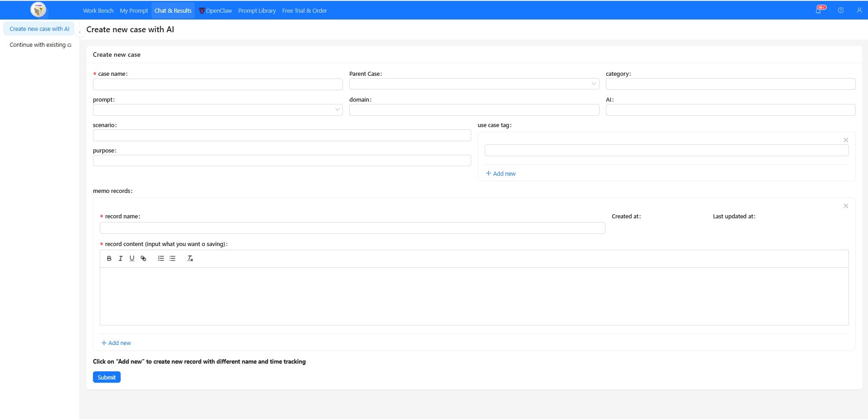The height and width of the screenshot is (419, 868).
Task: Add a new use case tag entry
Action: 501,173
